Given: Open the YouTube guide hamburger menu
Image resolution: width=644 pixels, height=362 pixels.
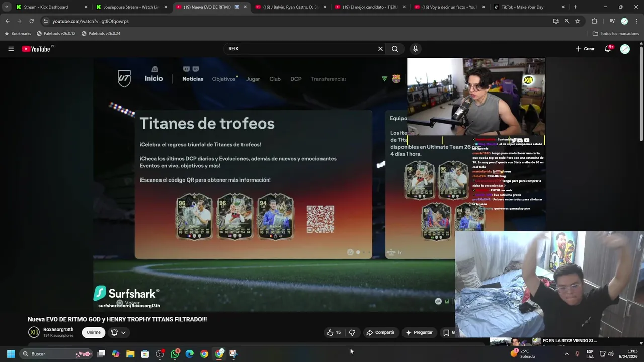Looking at the screenshot, I should 11,49.
